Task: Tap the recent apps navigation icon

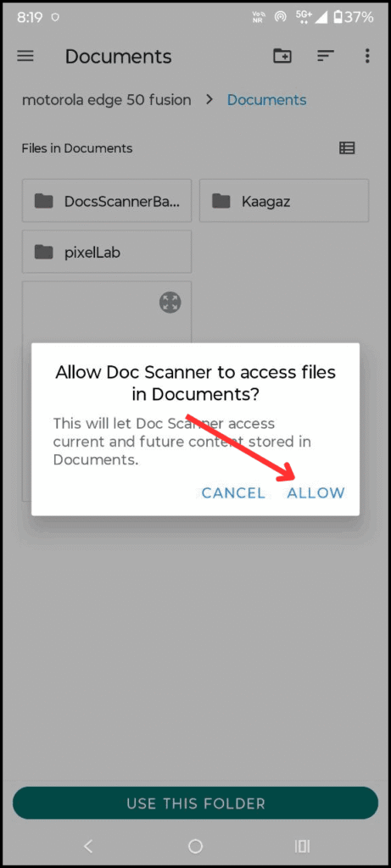Action: (x=303, y=846)
